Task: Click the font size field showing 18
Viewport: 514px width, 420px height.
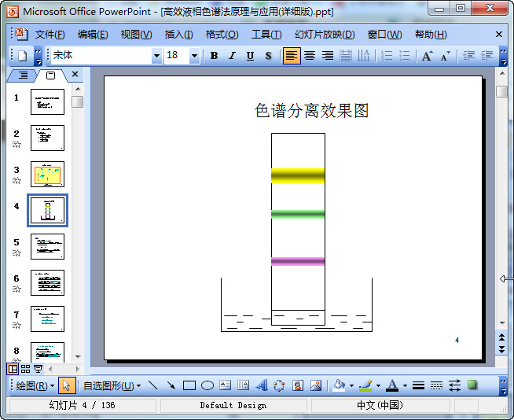Action: (x=177, y=56)
